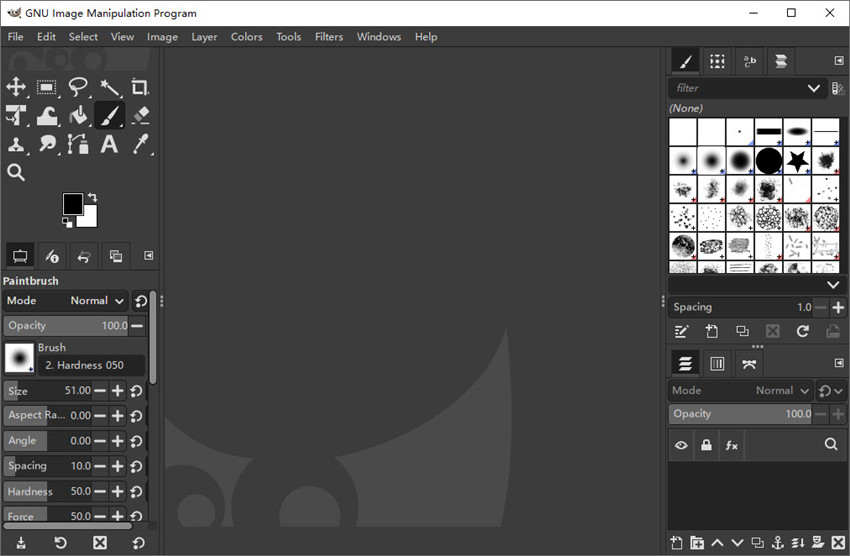Increase brush Size with plus button
Screen dimensions: 850x556
coord(118,391)
